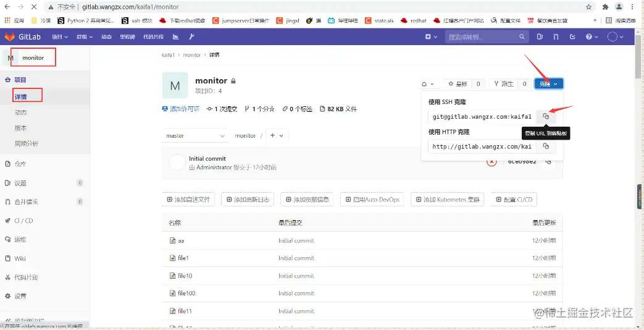Click the 配置 CI/CD button
This screenshot has width=644, height=330.
tap(514, 200)
